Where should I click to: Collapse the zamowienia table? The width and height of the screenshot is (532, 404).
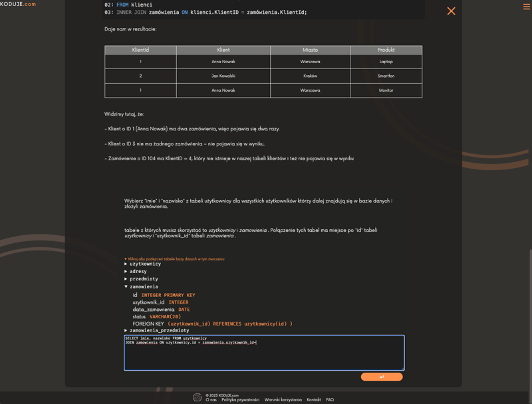[143, 286]
